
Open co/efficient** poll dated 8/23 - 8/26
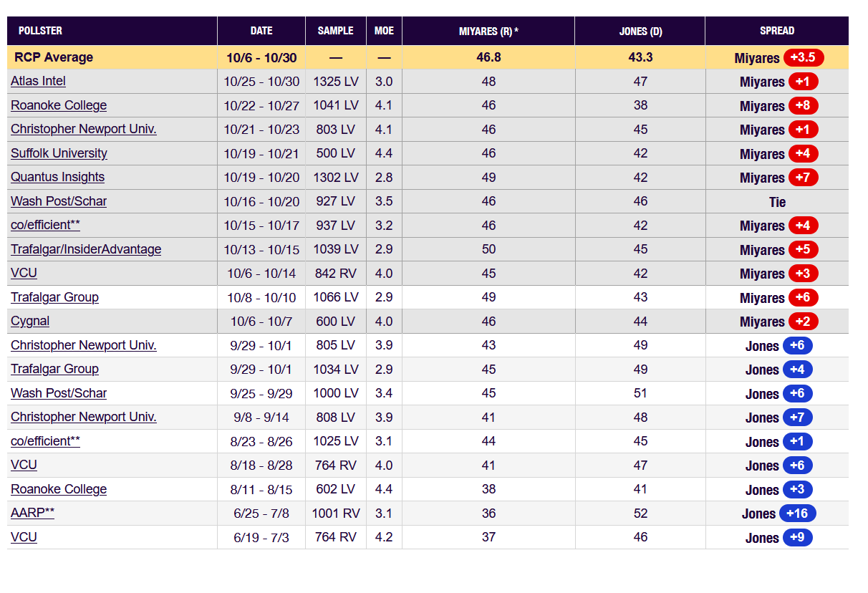coord(45,441)
